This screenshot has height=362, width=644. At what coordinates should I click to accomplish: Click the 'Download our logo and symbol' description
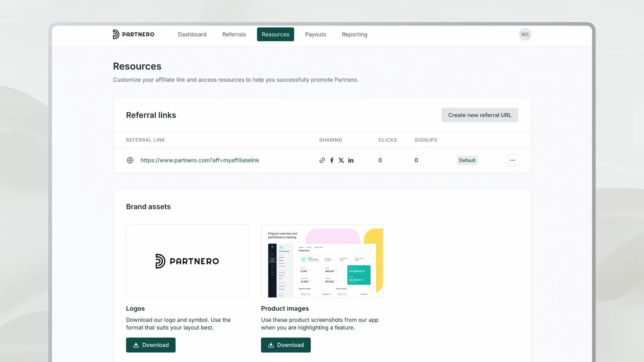178,324
